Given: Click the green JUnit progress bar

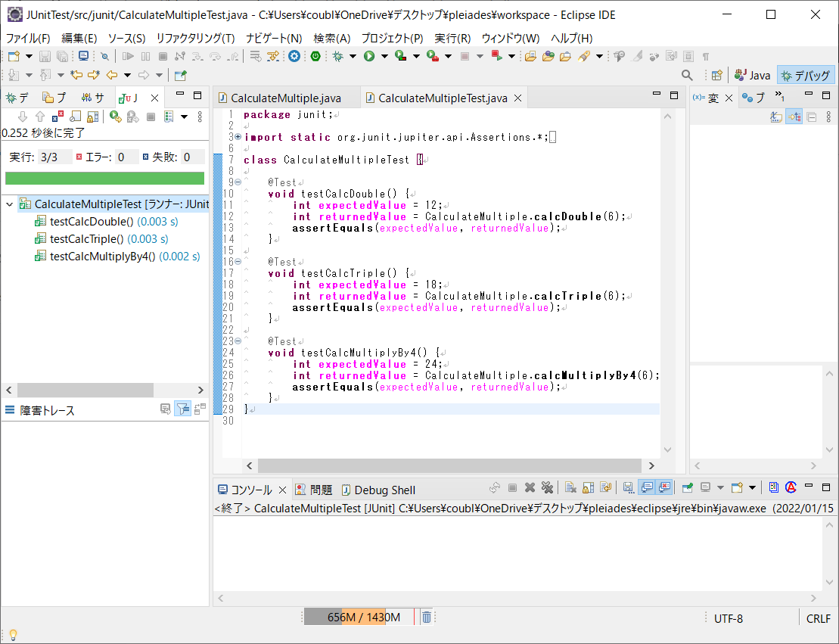Looking at the screenshot, I should [104, 179].
